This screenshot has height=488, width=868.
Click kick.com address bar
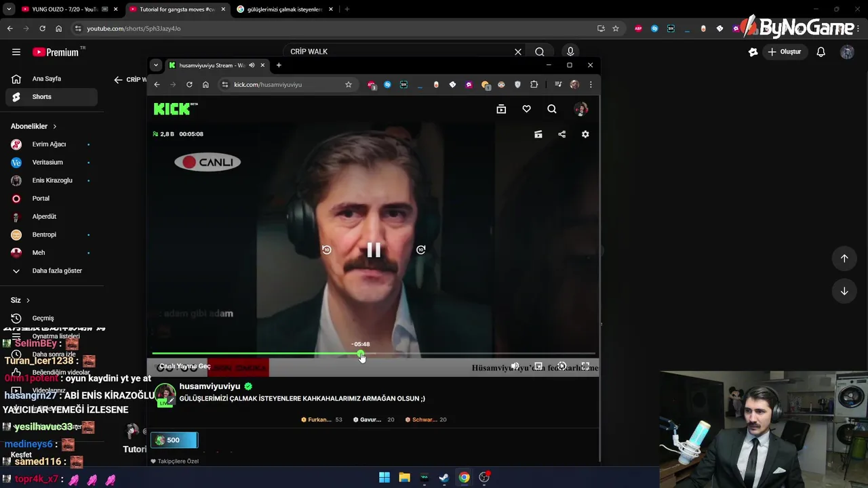pos(288,85)
